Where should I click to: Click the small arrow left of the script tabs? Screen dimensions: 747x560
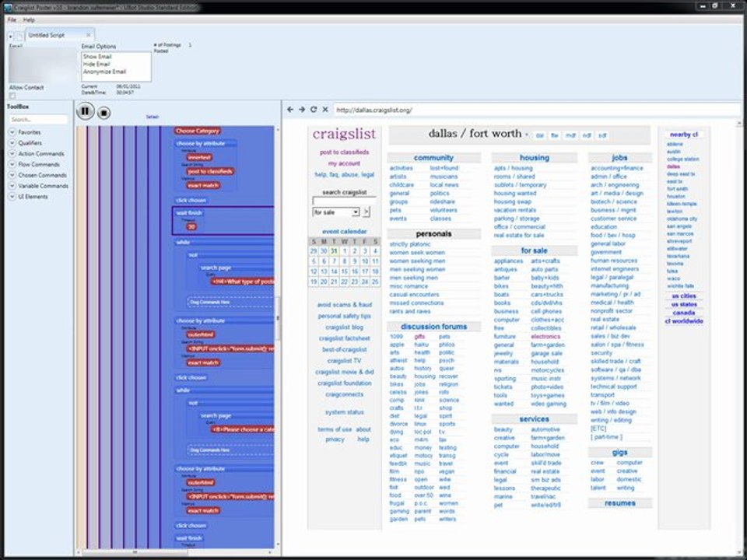10,37
